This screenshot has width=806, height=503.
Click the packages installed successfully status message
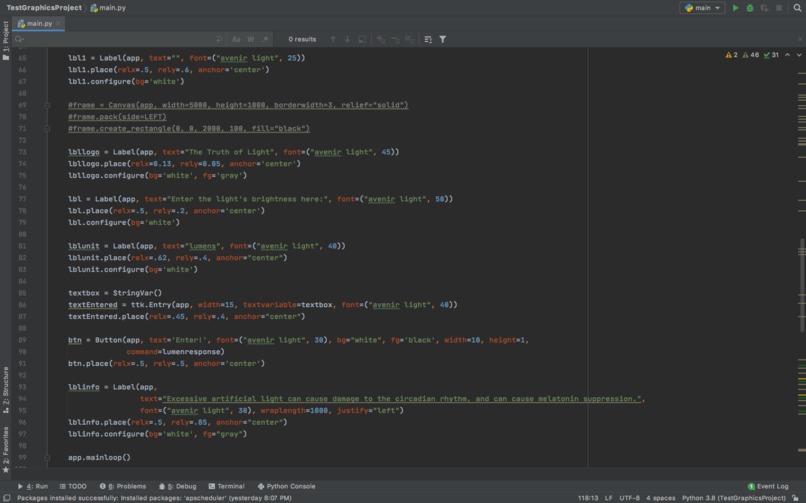click(154, 498)
